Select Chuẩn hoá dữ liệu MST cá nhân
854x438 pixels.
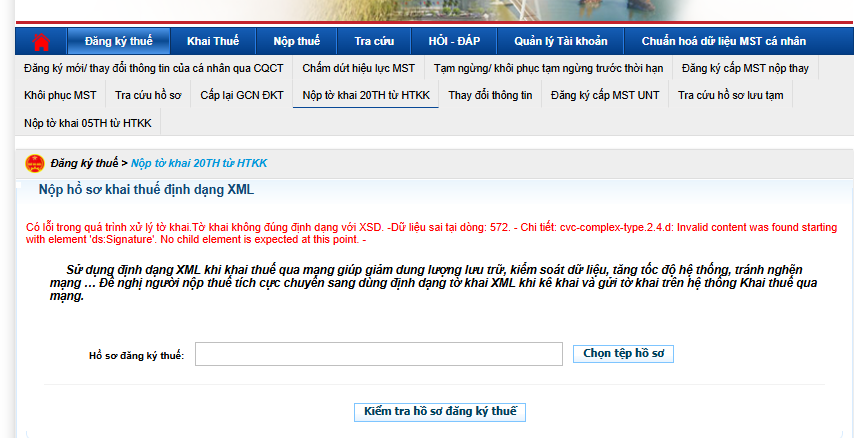(725, 42)
